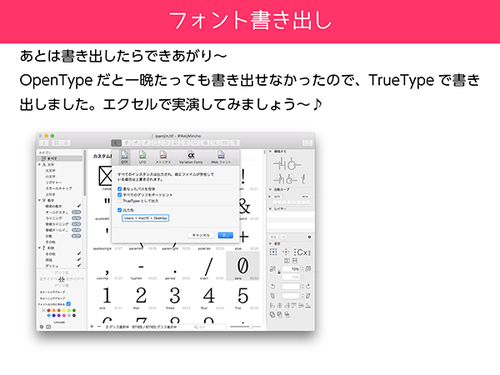Toggle the left sidebar button in toolbar
The height and width of the screenshot is (375, 500).
click(x=44, y=143)
